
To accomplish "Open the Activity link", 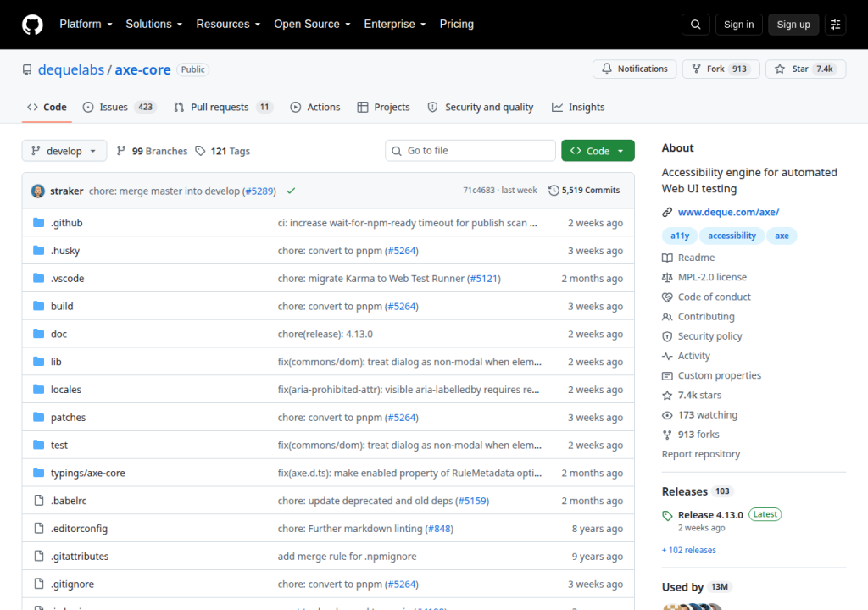I will tap(686, 356).
